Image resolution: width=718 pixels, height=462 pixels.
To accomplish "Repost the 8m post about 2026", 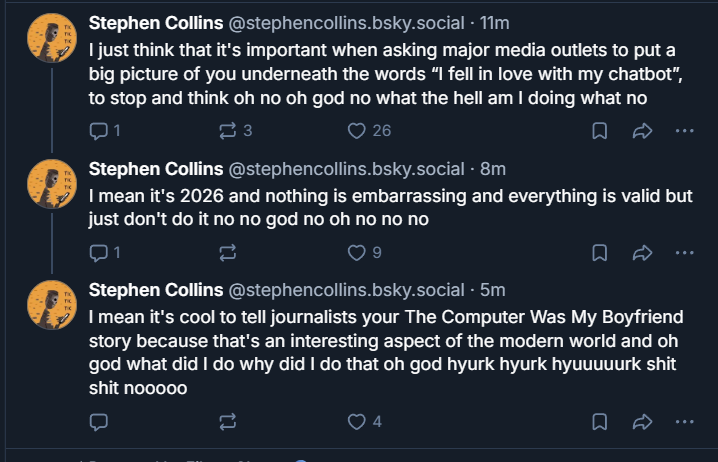I will click(228, 253).
